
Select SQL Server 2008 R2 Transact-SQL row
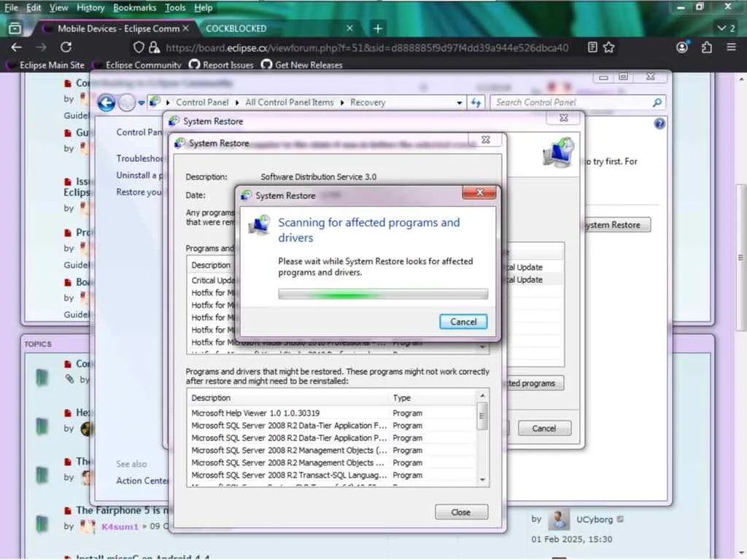pos(333,475)
